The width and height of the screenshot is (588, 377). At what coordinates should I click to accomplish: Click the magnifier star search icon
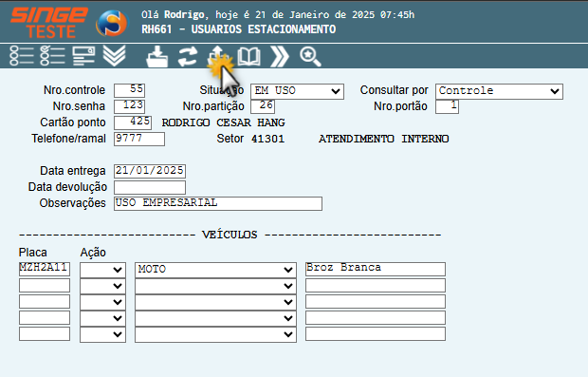tap(310, 57)
